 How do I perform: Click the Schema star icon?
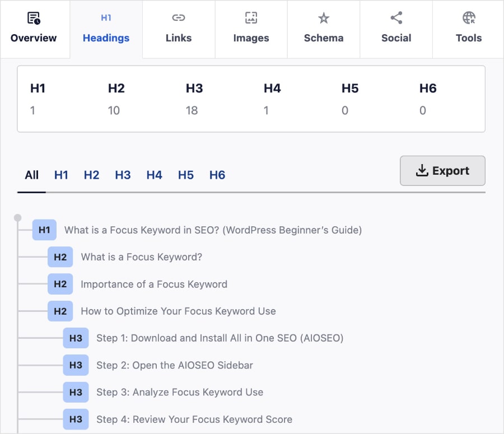click(x=324, y=18)
